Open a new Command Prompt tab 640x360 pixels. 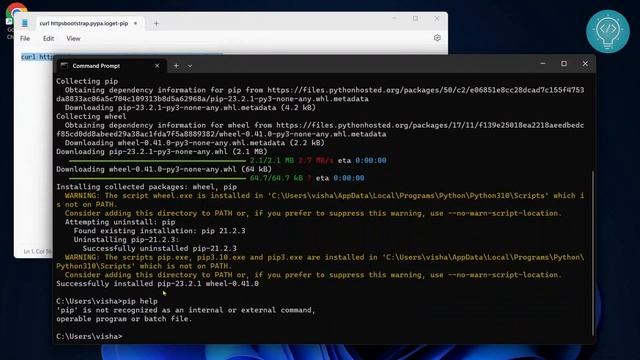[x=176, y=66]
